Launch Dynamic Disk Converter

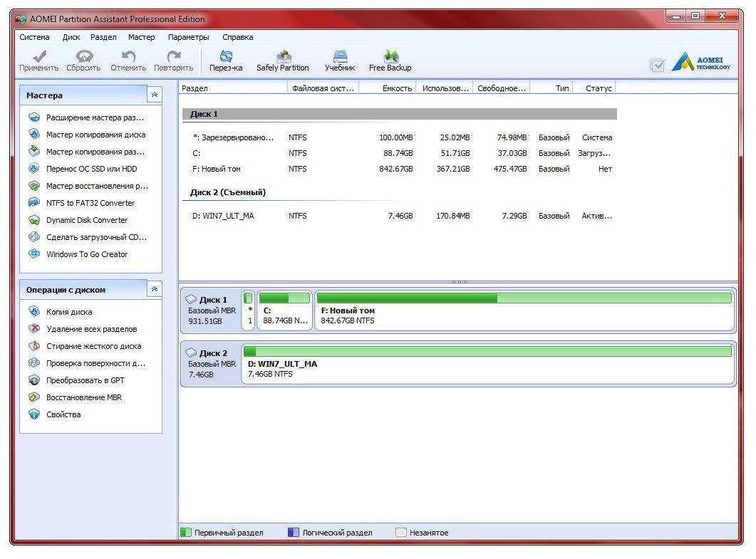(78, 220)
